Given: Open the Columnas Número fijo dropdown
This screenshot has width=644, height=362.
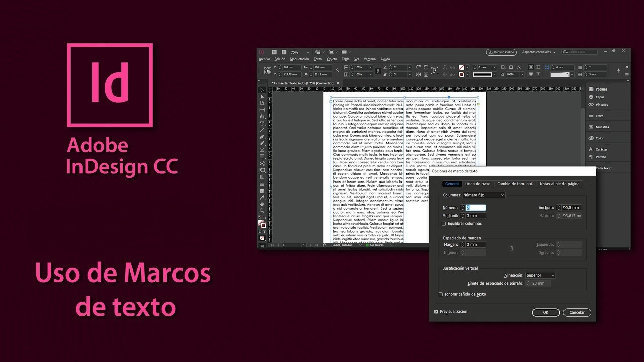Looking at the screenshot, I should click(484, 195).
